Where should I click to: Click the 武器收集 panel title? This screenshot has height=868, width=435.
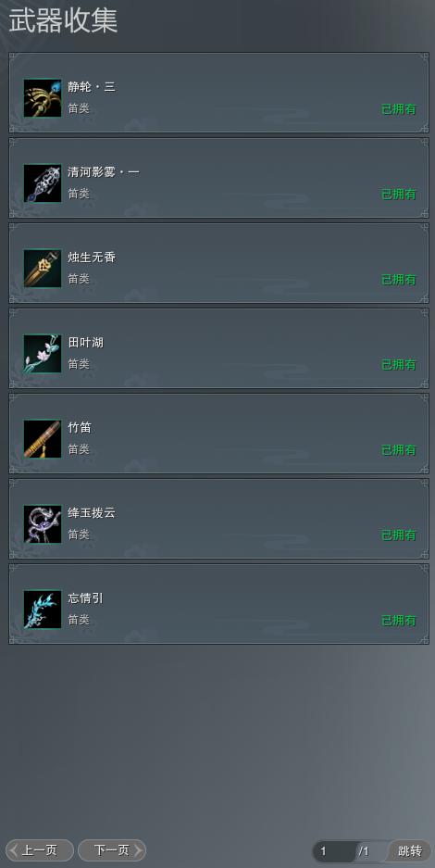[63, 21]
